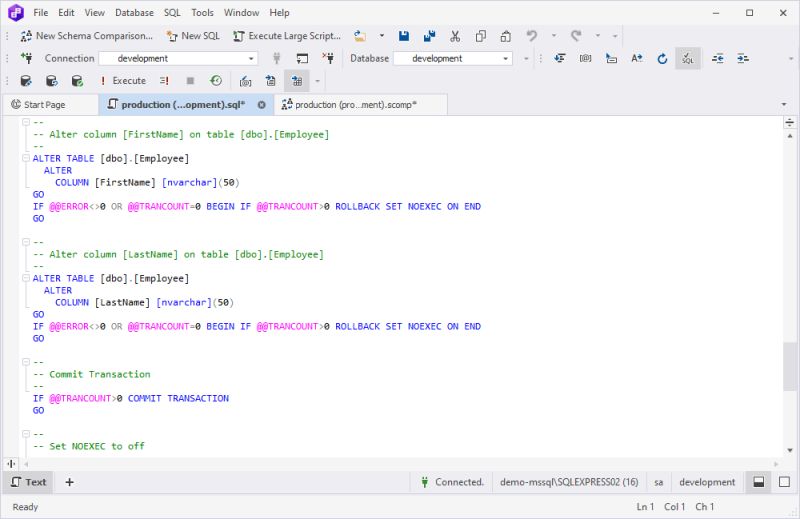Create a New SQL document
Image resolution: width=800 pixels, height=519 pixels.
click(193, 36)
